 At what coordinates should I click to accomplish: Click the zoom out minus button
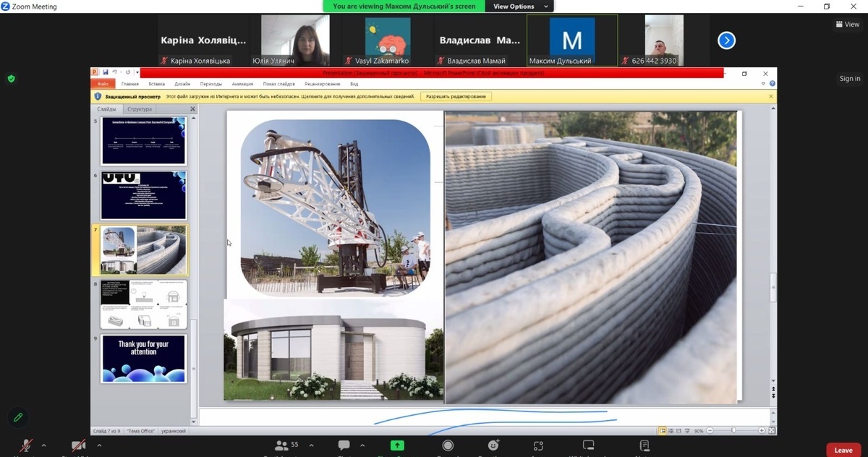click(x=709, y=430)
